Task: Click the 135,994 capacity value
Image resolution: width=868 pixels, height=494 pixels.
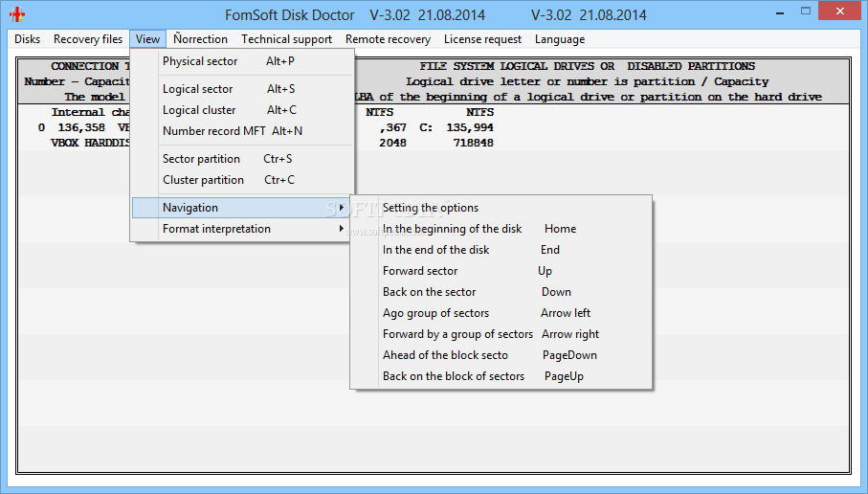Action: pos(470,128)
